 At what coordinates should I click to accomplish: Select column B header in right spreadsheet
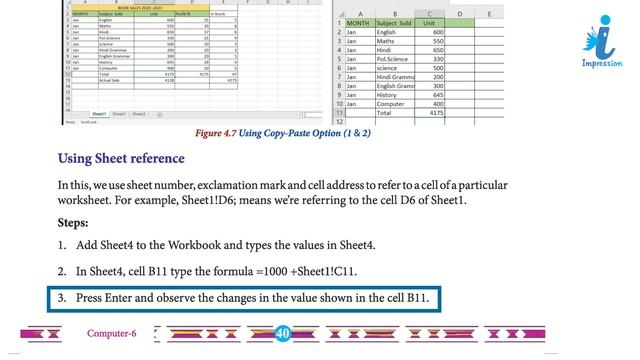pos(395,14)
